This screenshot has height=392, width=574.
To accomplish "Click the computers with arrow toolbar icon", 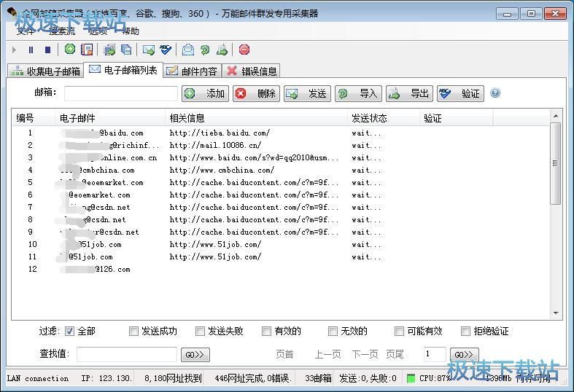I will (109, 50).
